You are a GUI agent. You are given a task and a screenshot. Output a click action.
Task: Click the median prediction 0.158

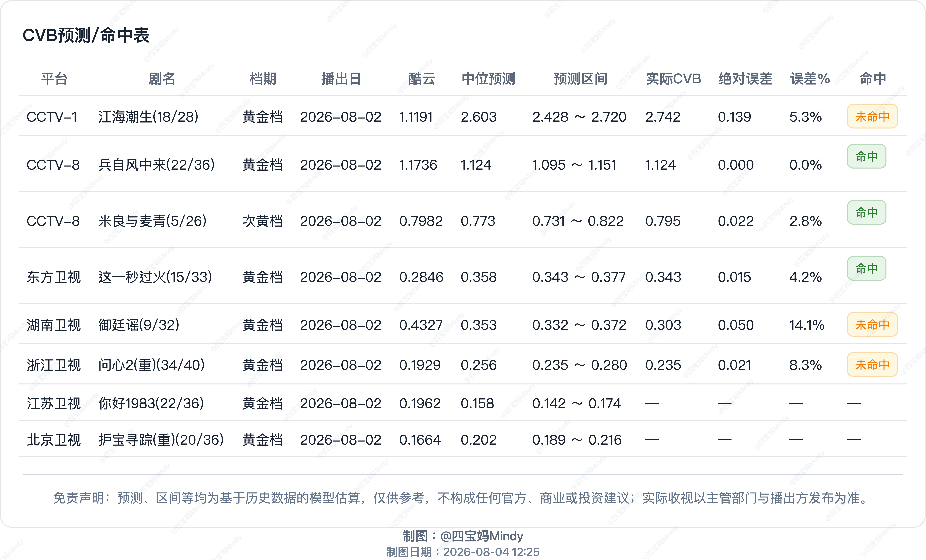[477, 403]
